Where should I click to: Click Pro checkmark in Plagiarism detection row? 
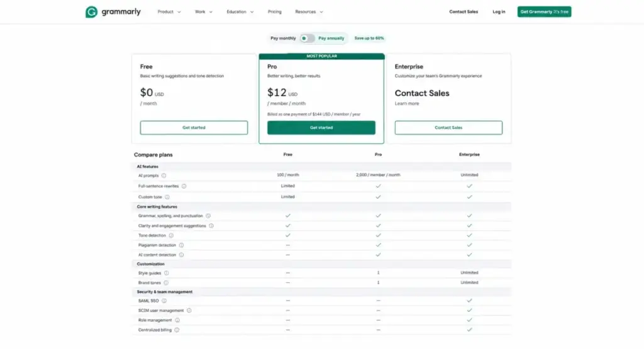click(378, 245)
